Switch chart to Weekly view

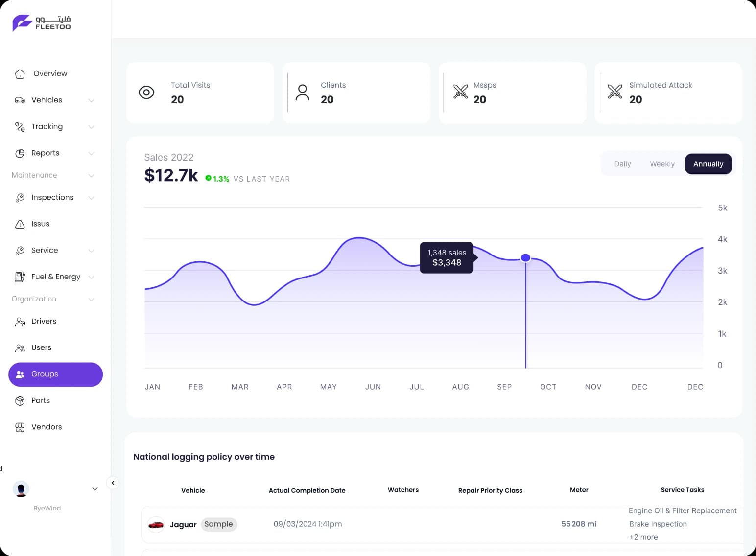tap(662, 164)
